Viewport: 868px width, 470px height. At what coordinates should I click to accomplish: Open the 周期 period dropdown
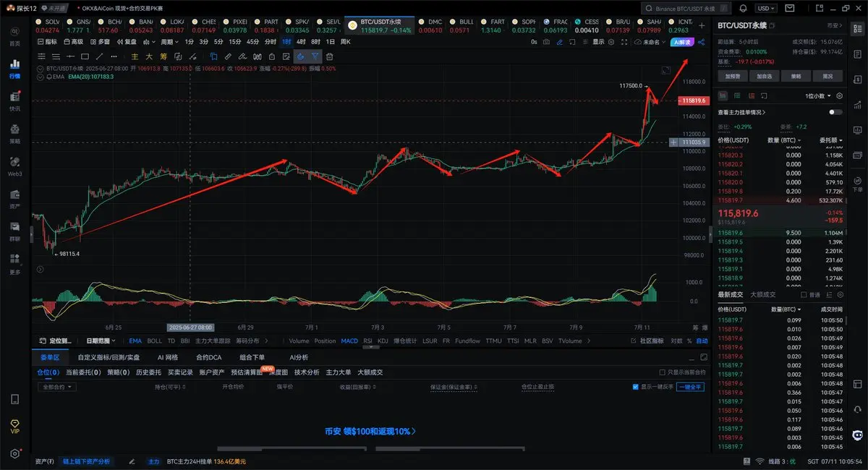point(169,42)
